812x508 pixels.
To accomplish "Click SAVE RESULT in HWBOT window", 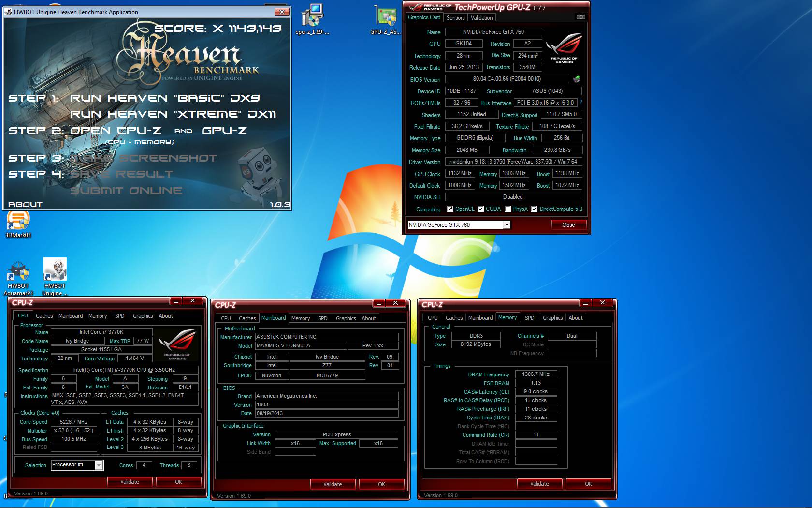I will tap(121, 174).
